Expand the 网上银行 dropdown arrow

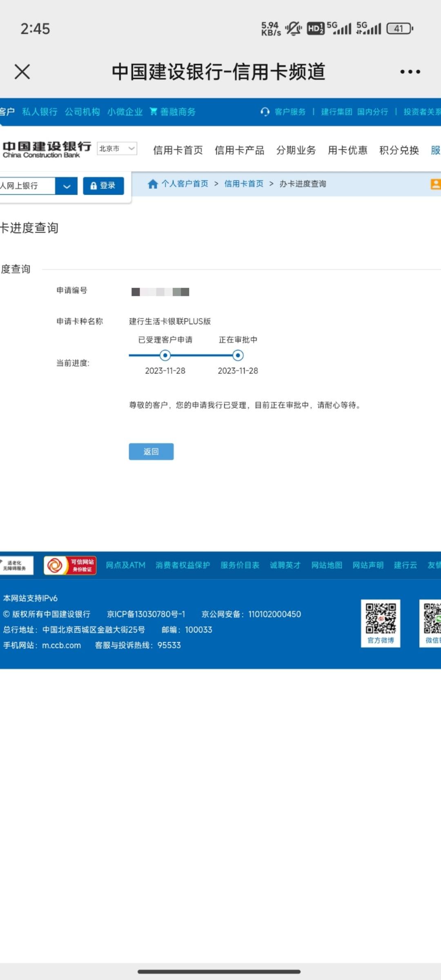point(67,186)
